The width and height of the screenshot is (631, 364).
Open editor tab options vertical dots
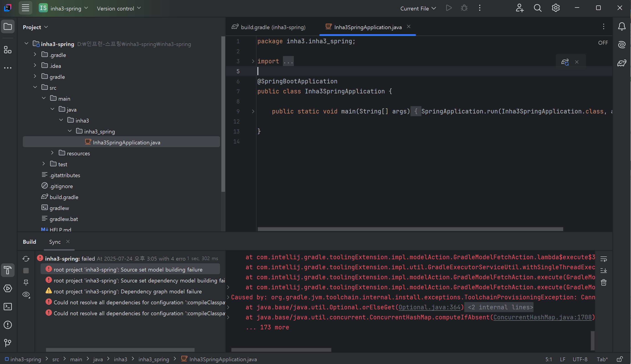(603, 26)
